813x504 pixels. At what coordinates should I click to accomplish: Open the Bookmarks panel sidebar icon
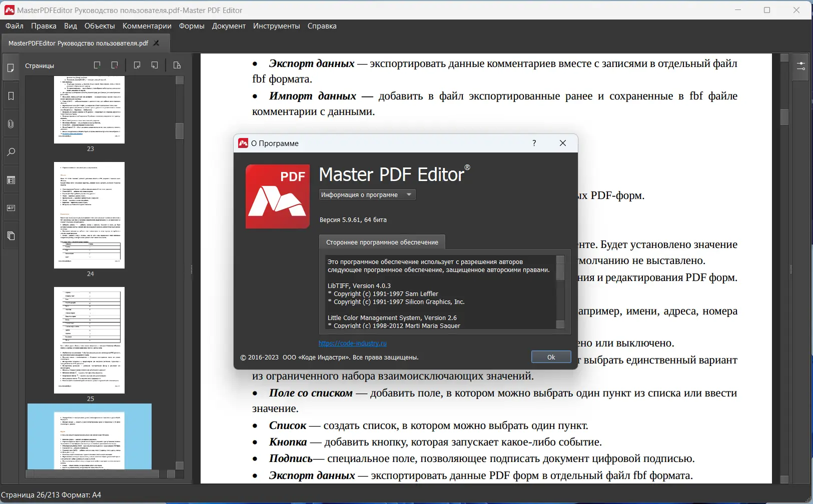coord(11,96)
